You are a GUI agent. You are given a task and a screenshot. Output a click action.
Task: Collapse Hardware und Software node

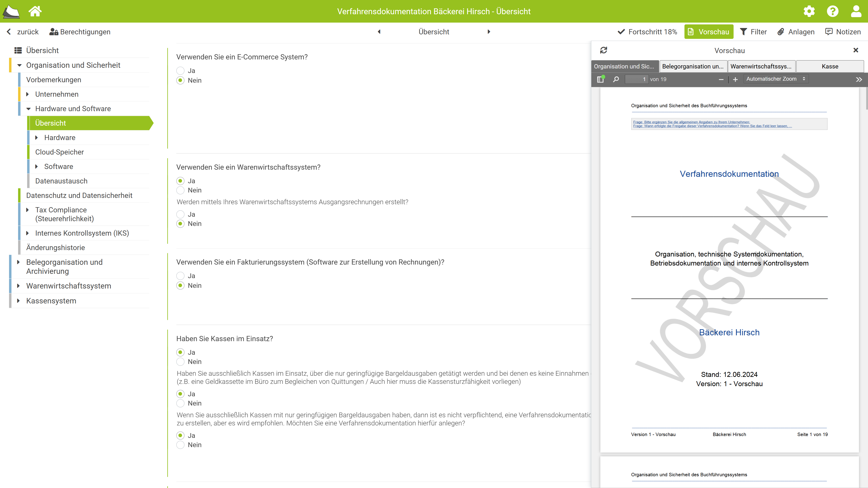(x=28, y=109)
